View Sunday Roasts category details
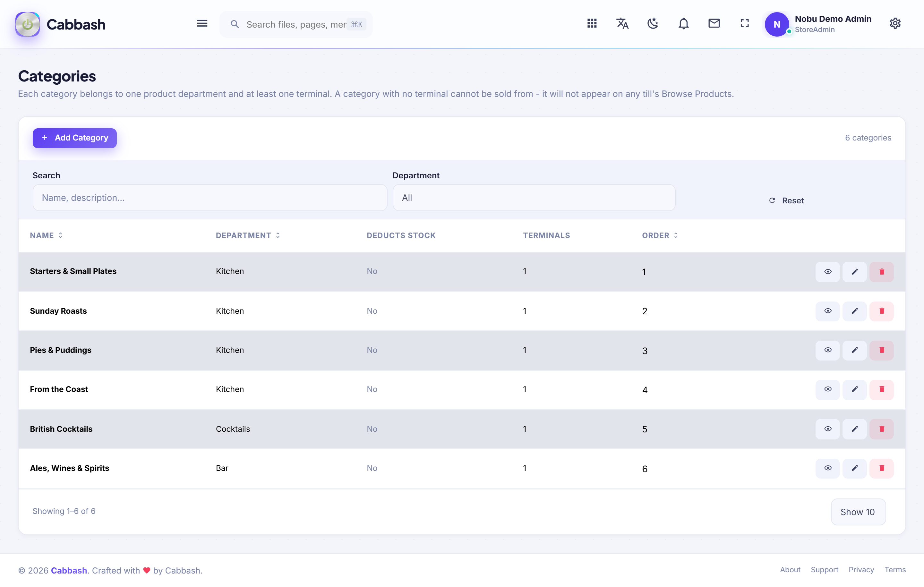 (828, 311)
